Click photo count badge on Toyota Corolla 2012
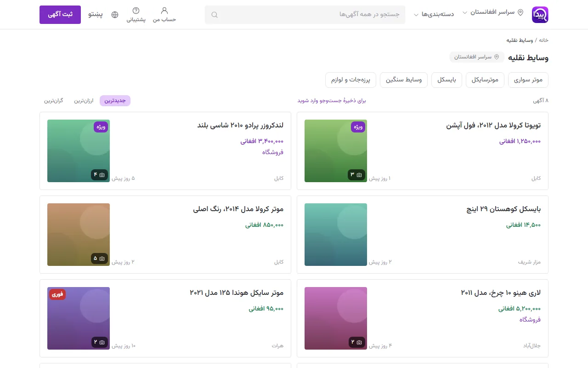 click(356, 175)
